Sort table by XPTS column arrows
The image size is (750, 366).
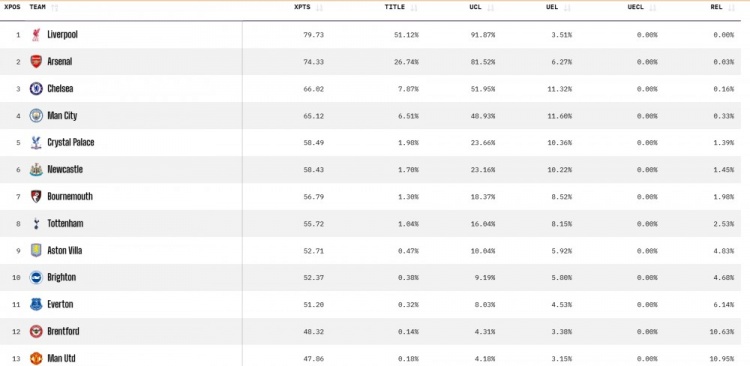click(319, 8)
